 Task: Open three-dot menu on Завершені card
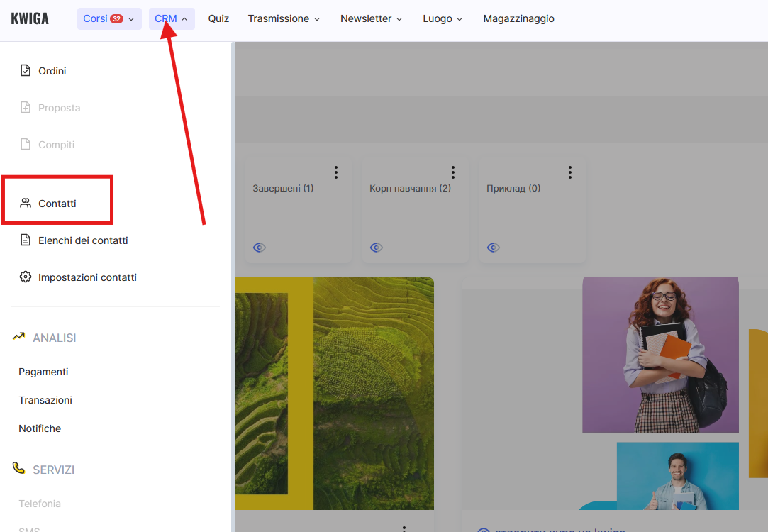coord(336,172)
